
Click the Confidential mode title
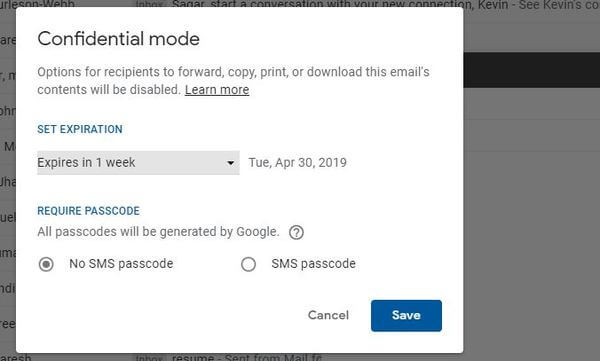119,39
